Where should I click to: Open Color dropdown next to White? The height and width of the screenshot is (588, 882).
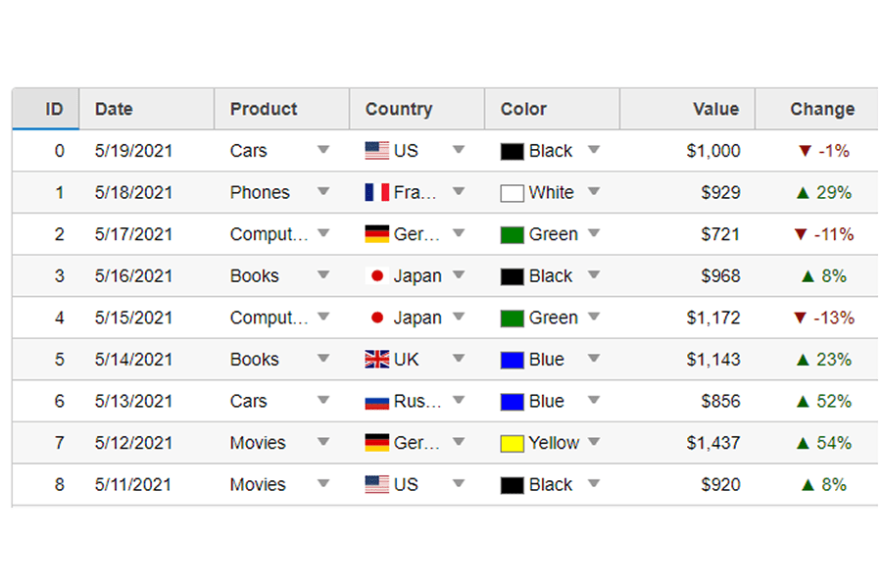594,192
